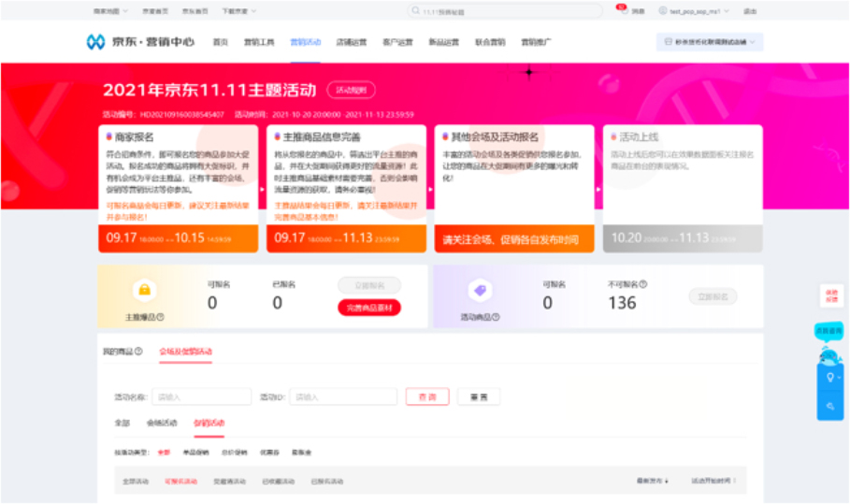Click the 商家报名 step card
The image size is (850, 504).
[179, 189]
